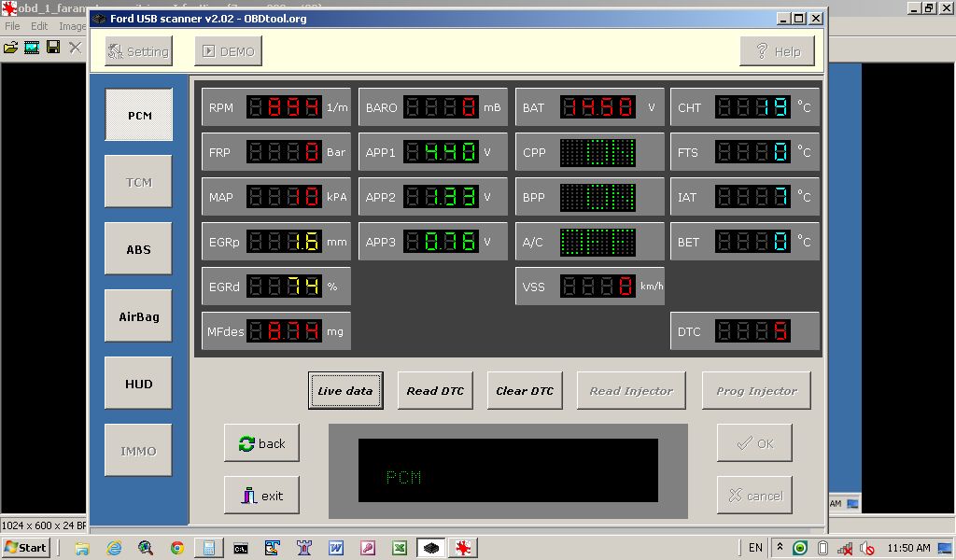This screenshot has height=560, width=956.
Task: Switch to the HUD module
Action: [x=138, y=384]
